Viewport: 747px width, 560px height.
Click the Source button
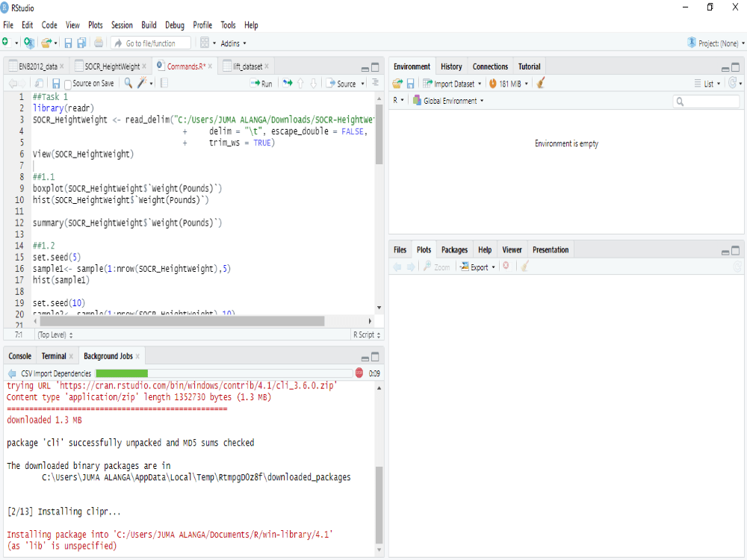341,84
